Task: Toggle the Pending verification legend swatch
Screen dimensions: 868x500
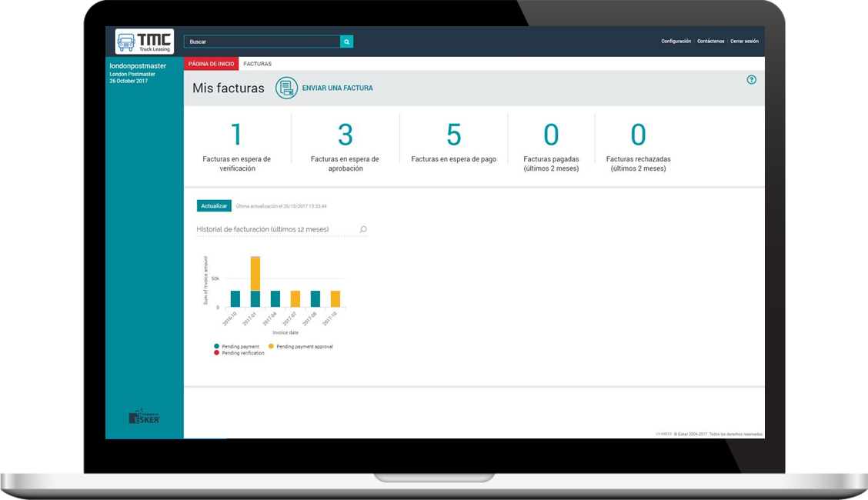Action: click(x=216, y=352)
